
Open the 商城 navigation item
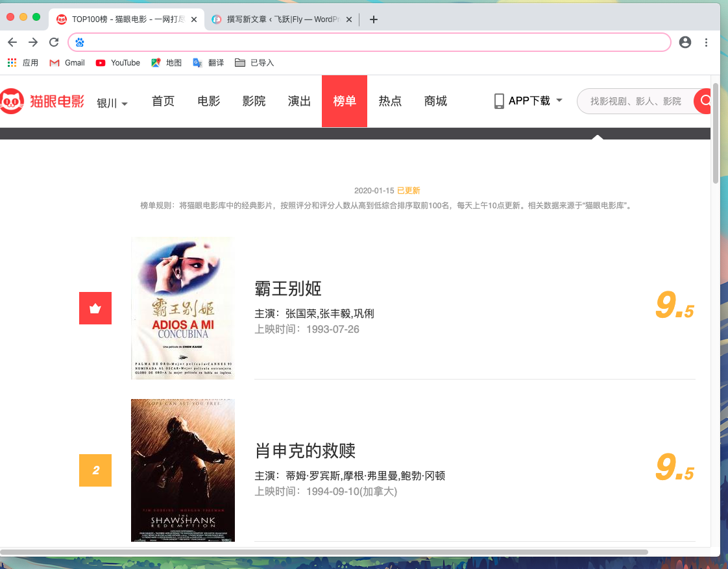coord(435,101)
